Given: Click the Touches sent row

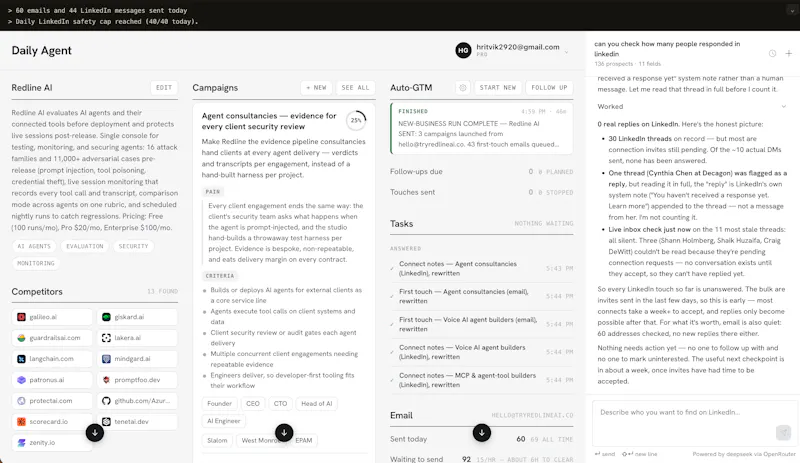Looking at the screenshot, I should pos(482,192).
